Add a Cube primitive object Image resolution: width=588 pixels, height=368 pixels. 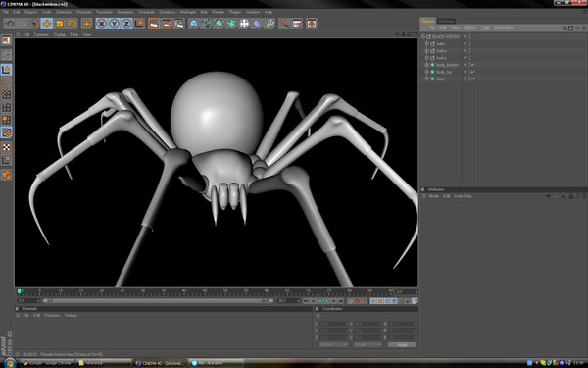[x=193, y=24]
